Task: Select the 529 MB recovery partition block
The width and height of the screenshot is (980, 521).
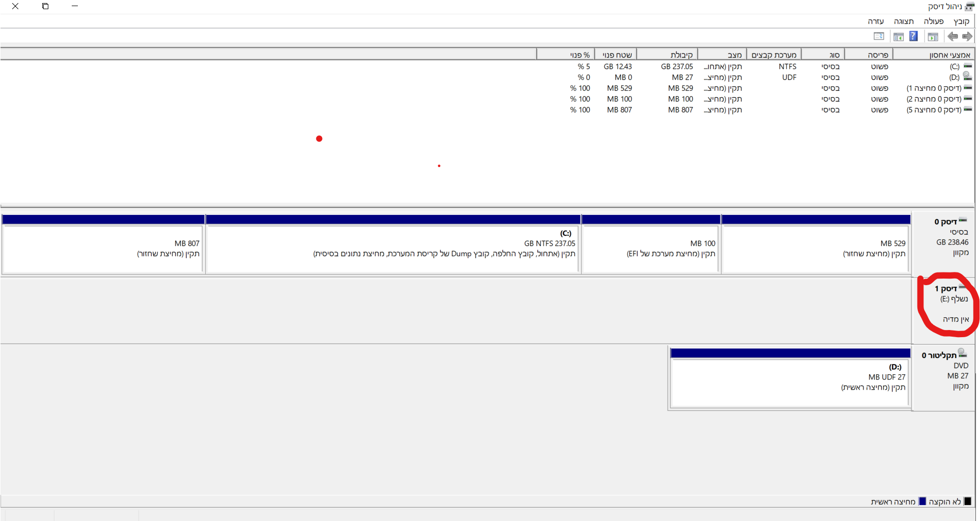Action: click(x=816, y=244)
